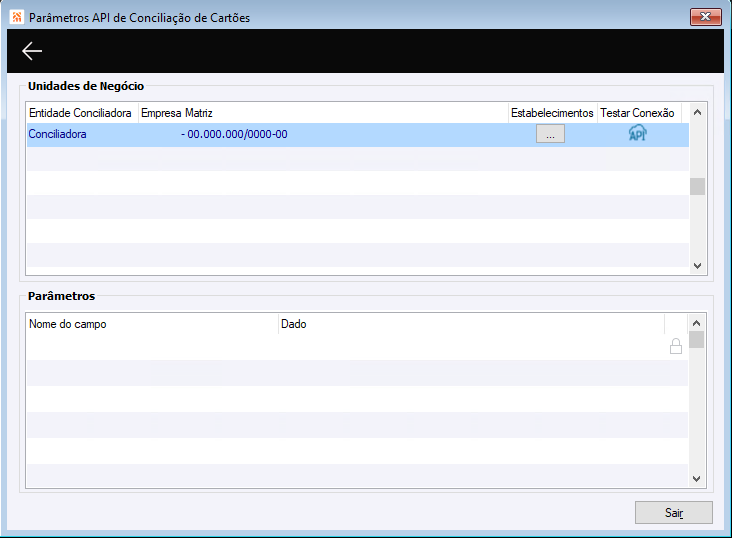Click the CNPJ value 00.000.000/0000-00
Screen dimensions: 732x538
tap(237, 134)
